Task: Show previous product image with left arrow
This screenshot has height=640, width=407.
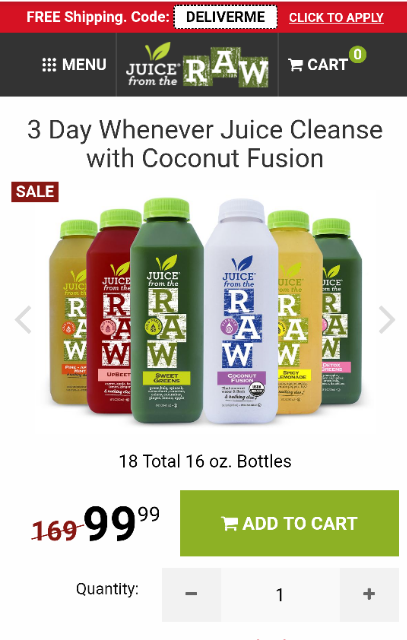Action: pyautogui.click(x=23, y=320)
